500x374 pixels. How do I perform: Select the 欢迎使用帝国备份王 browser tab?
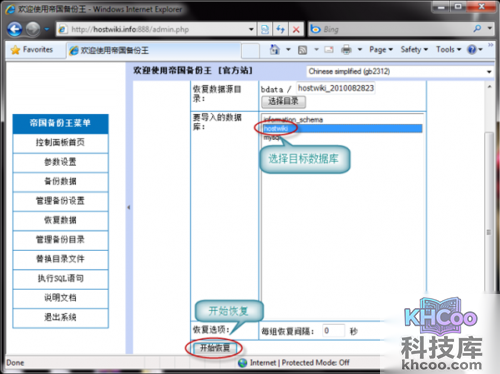pyautogui.click(x=153, y=51)
